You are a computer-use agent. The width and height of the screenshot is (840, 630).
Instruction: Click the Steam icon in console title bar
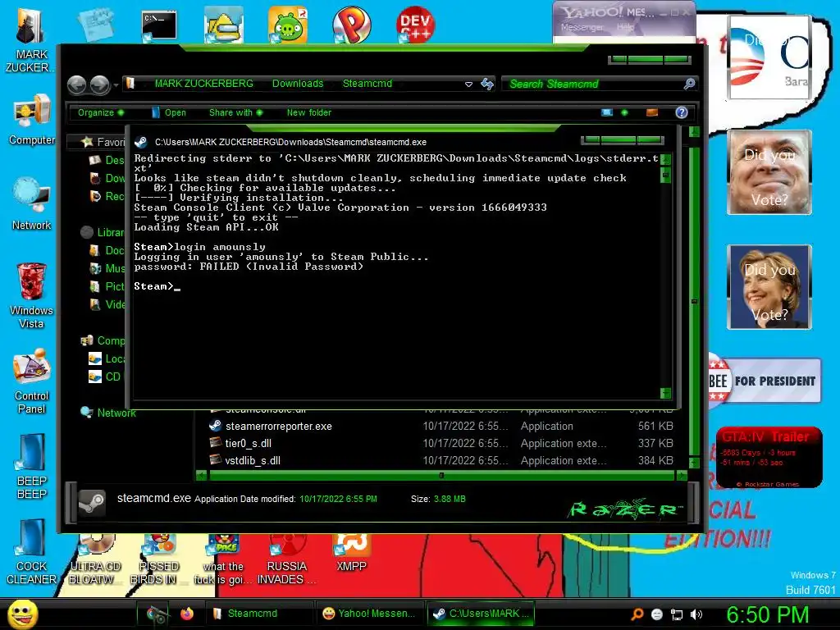[x=141, y=142]
